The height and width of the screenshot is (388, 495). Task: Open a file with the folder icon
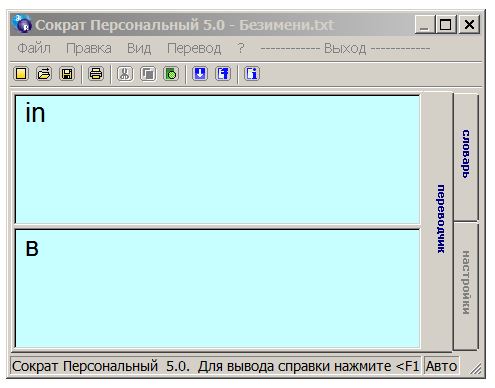44,74
